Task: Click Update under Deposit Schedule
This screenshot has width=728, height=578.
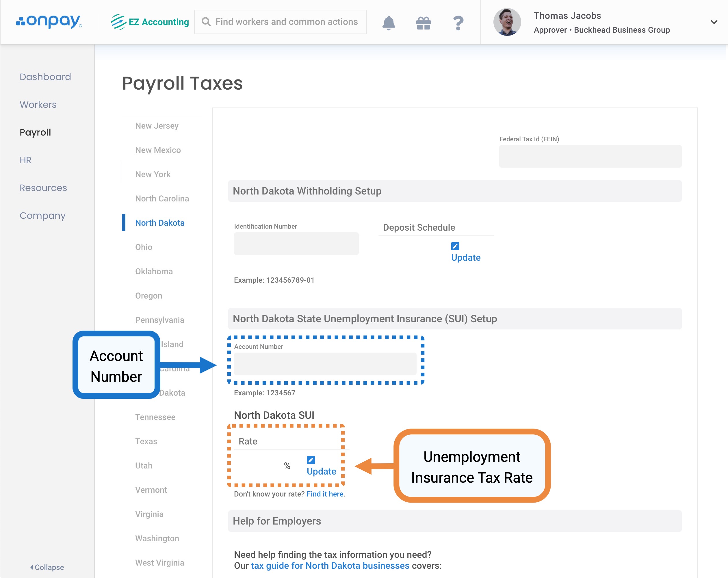Action: click(x=466, y=257)
